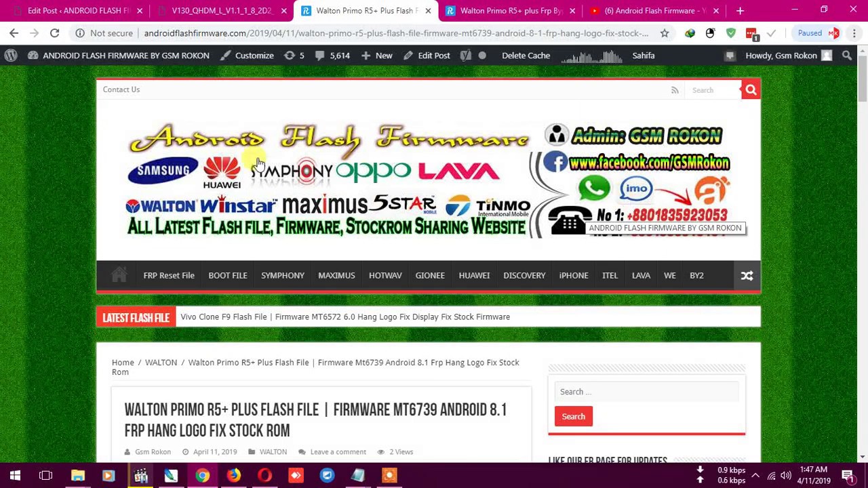The height and width of the screenshot is (488, 868).
Task: Open the LAVA category
Action: coord(641,275)
